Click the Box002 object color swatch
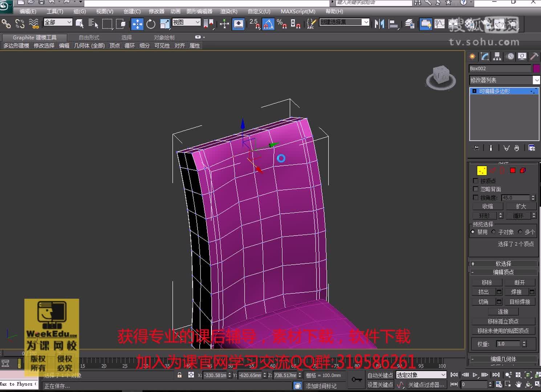The height and width of the screenshot is (392, 541). point(537,68)
